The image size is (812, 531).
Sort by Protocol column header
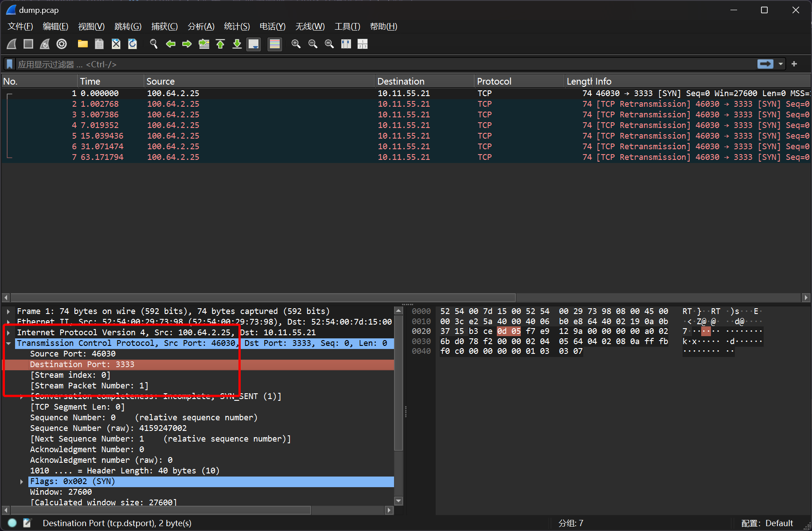(519, 81)
